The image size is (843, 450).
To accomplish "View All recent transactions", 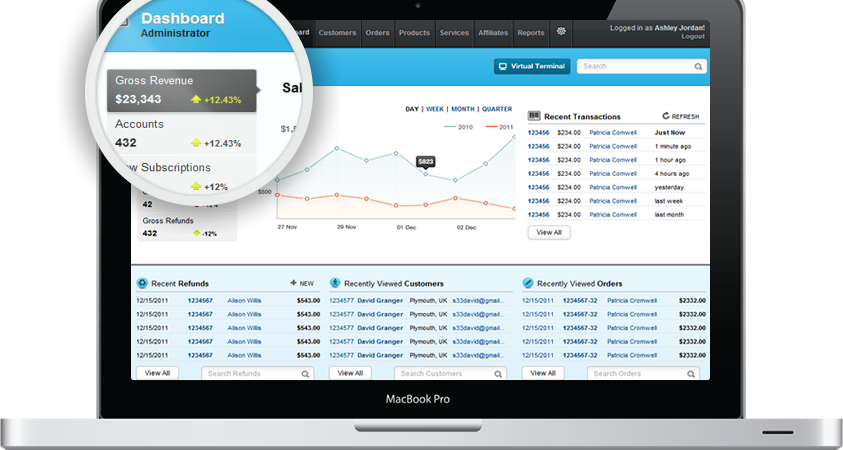I will coord(549,232).
